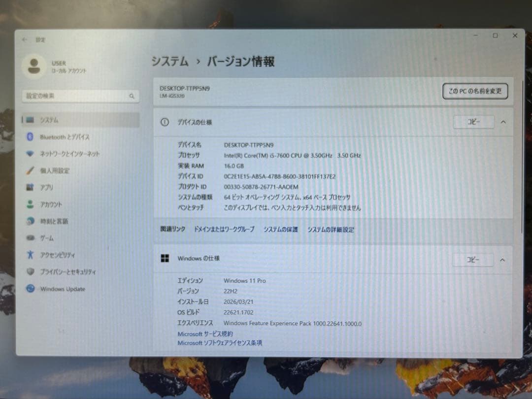The image size is (532, 399).
Task: Copy Windows specifications with コピー button
Action: click(473, 260)
